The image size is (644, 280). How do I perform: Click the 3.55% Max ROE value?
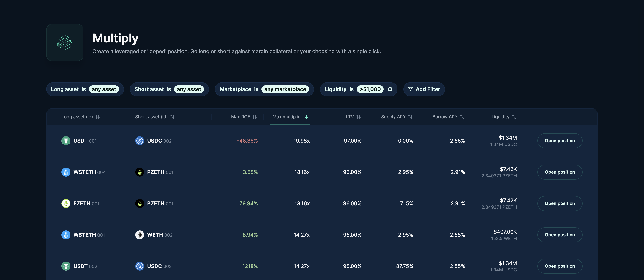[250, 172]
